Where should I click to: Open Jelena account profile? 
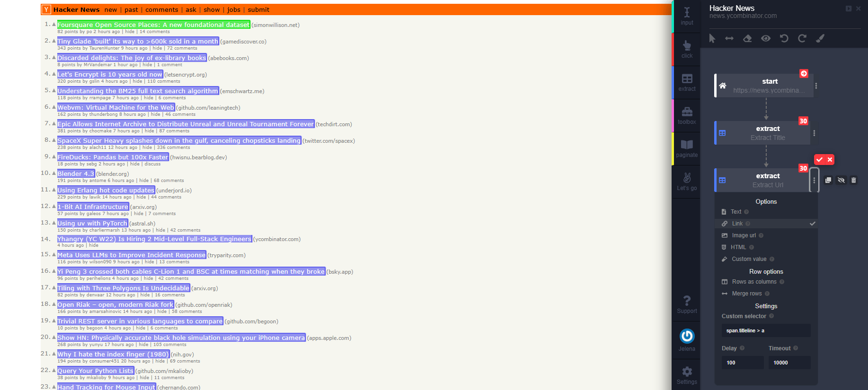(687, 340)
